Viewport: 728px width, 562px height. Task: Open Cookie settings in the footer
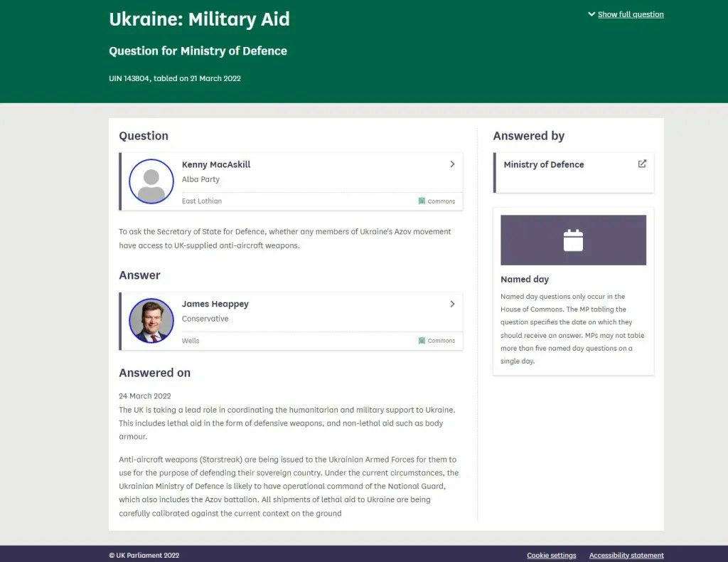tap(552, 555)
